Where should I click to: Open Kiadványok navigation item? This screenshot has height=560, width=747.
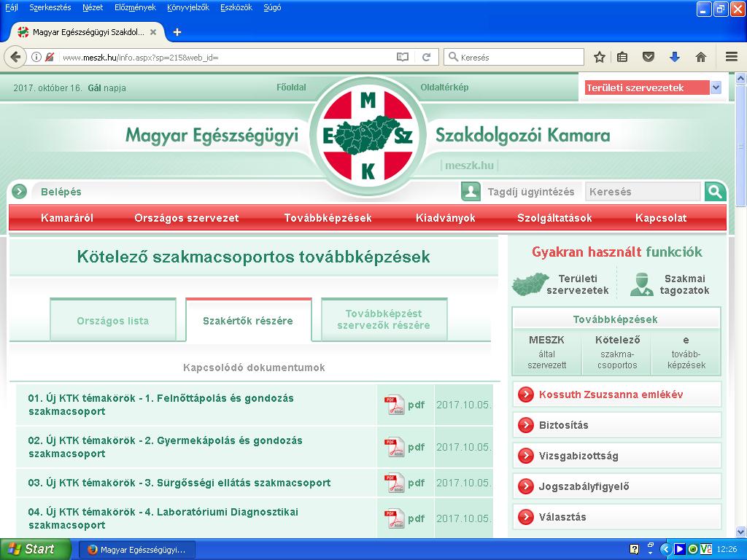[446, 218]
